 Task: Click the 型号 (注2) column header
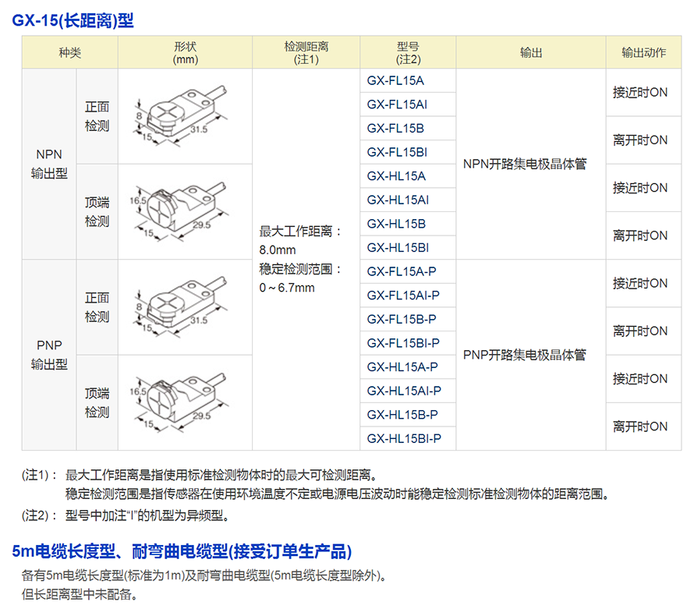[408, 52]
